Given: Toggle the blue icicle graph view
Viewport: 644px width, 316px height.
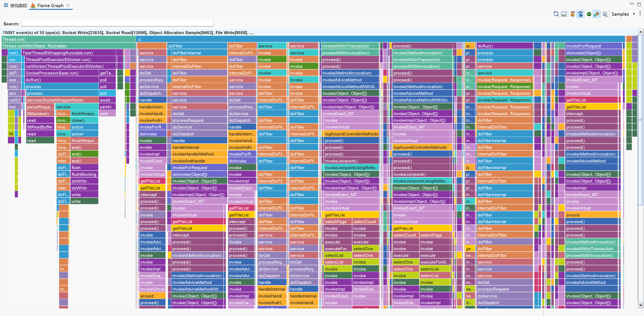Looking at the screenshot, I should point(580,14).
